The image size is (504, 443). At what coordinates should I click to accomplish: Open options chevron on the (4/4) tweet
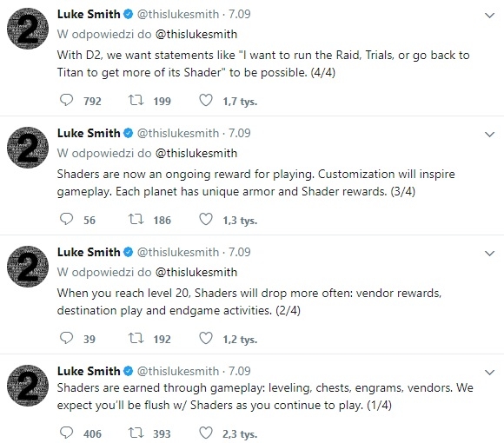(x=489, y=15)
